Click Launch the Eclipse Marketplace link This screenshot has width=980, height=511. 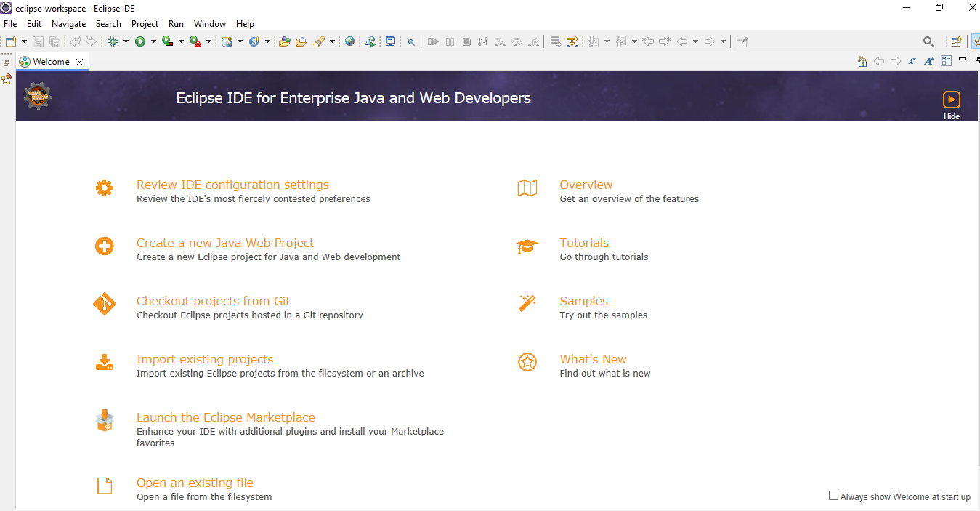coord(226,417)
